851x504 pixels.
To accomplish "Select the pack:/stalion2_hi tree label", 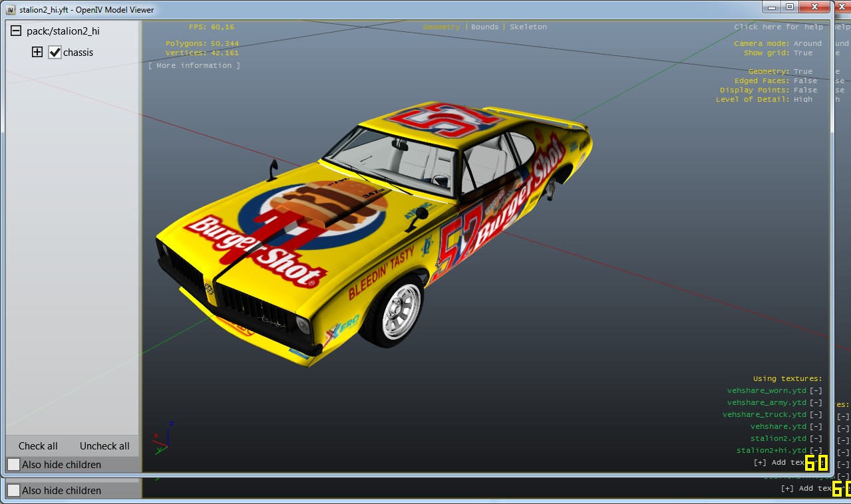I will pyautogui.click(x=63, y=31).
